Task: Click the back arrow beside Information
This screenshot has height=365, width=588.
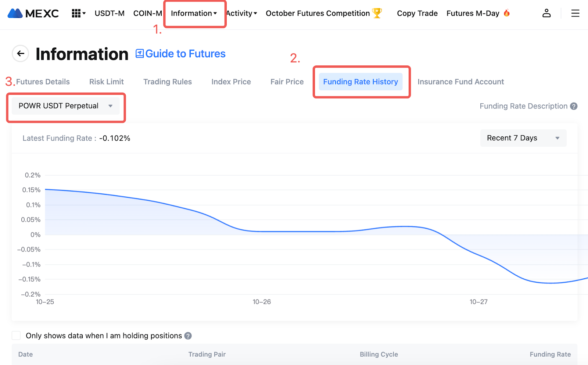Action: 21,54
